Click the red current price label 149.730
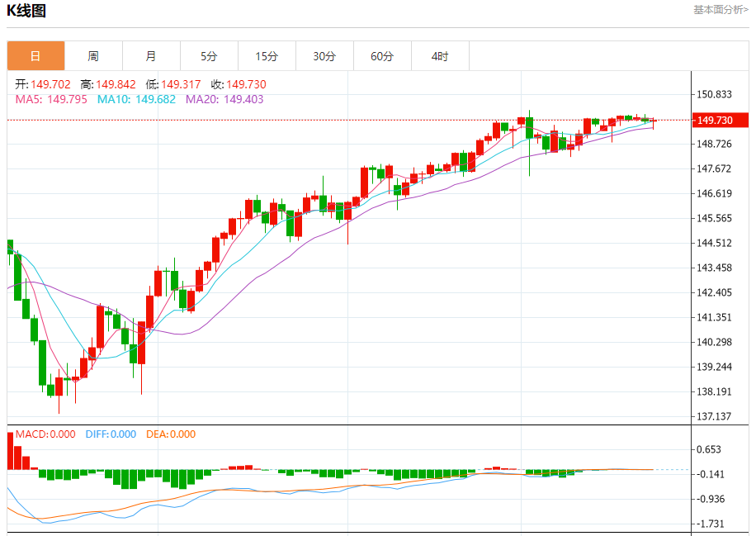Screen dimensions: 756x536 pos(720,120)
